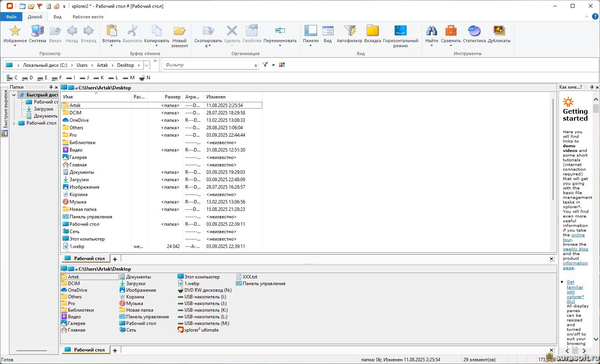Click the color grid icon beside filter
The height and width of the screenshot is (364, 600).
pos(282,65)
